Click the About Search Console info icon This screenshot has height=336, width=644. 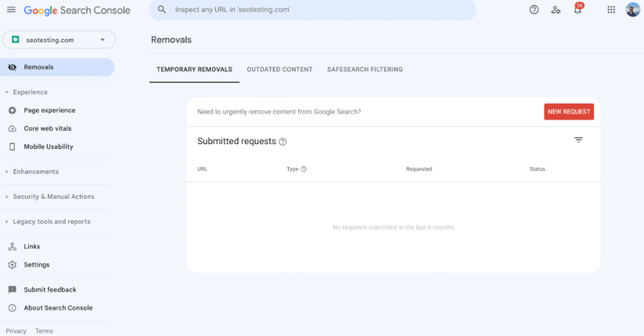(x=13, y=308)
